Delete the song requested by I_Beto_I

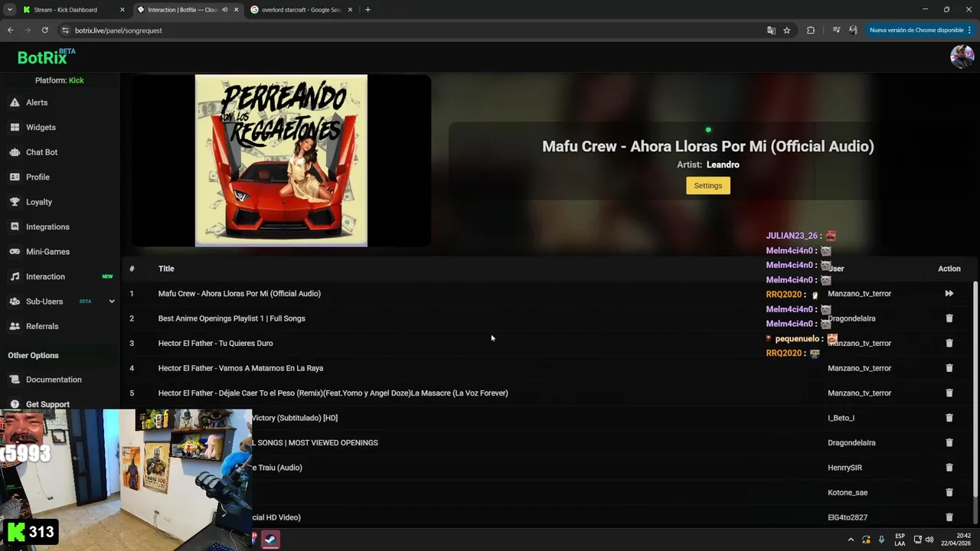[x=949, y=418]
